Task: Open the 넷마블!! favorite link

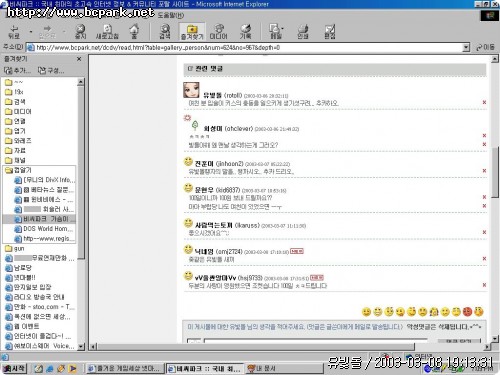Action: [20, 277]
